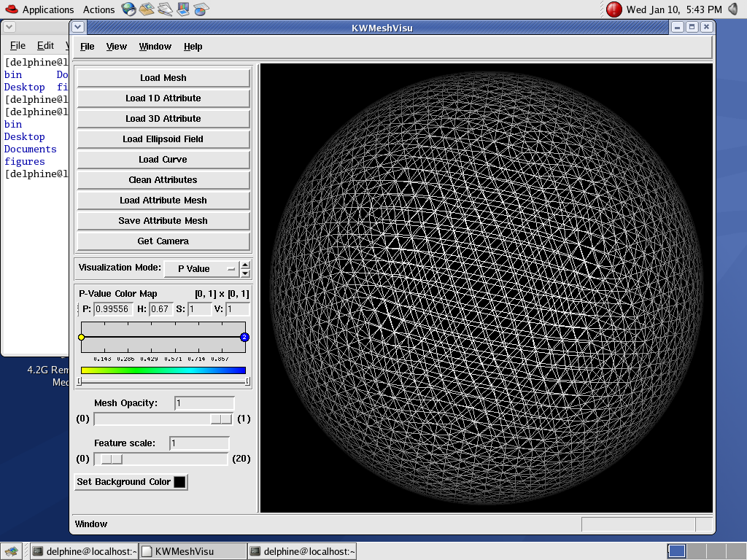747x560 pixels.
Task: Click the Visualization Mode up arrow
Action: pyautogui.click(x=245, y=265)
